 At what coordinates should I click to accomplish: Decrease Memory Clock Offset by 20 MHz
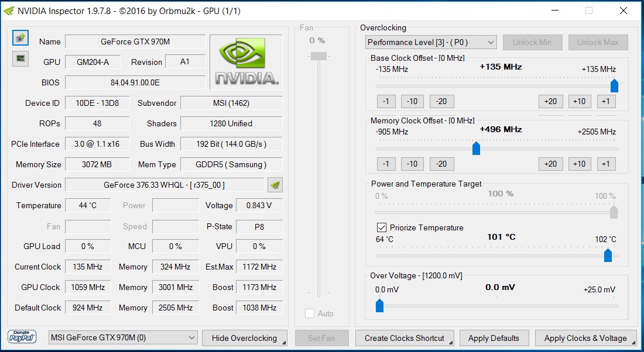click(x=441, y=164)
